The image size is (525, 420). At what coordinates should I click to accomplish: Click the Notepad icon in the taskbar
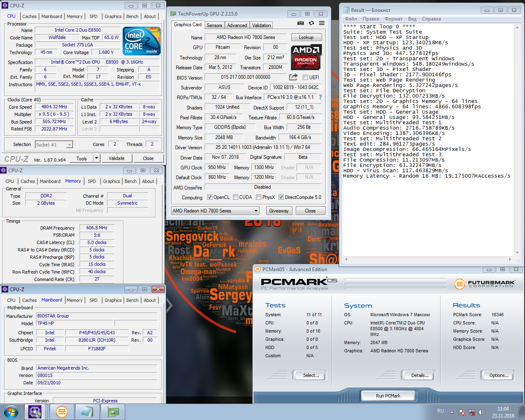87,412
